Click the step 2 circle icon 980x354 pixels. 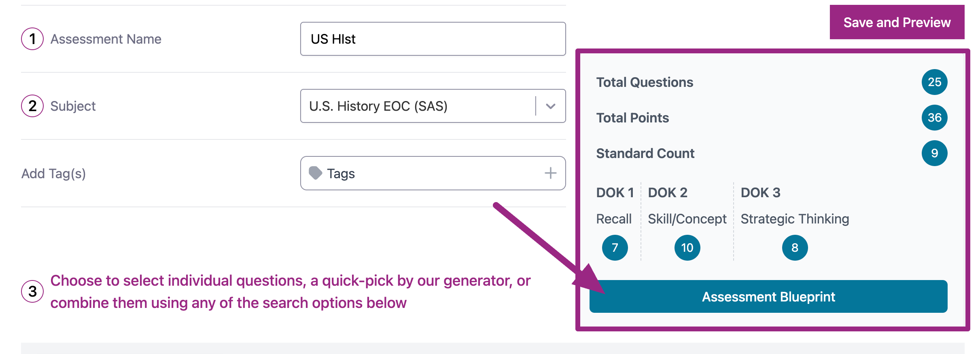(x=32, y=106)
